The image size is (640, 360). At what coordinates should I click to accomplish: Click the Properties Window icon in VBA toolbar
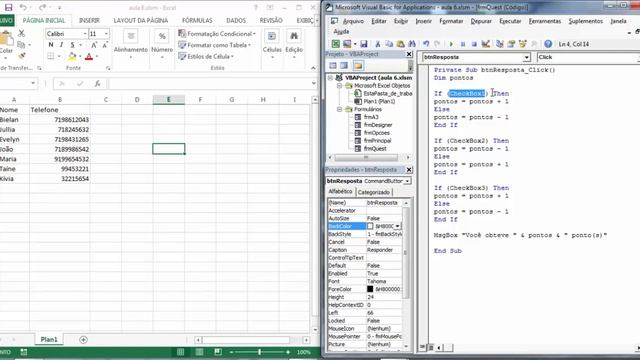(x=511, y=44)
